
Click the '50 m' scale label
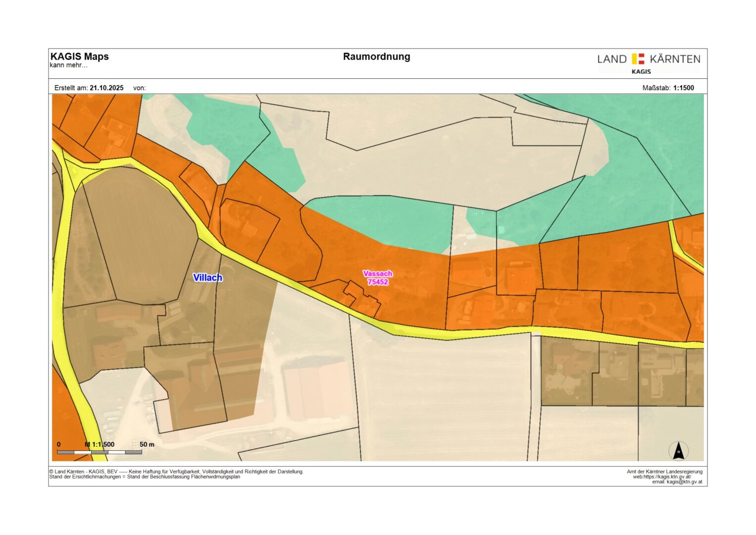click(147, 444)
